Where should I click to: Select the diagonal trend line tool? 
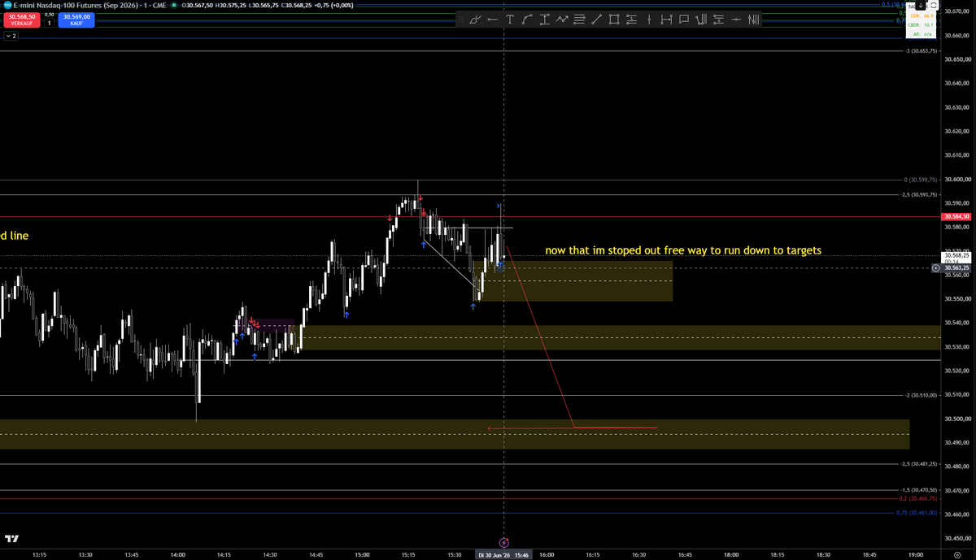pos(596,20)
